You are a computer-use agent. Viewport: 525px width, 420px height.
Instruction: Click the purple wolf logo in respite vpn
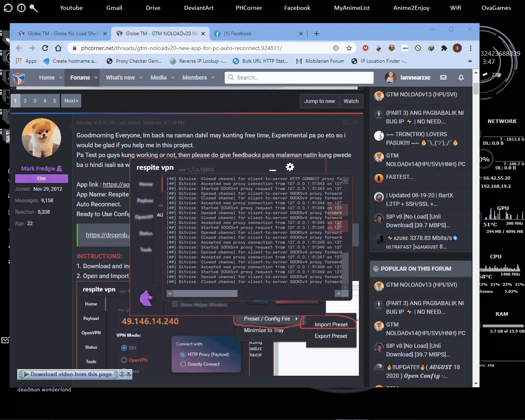pyautogui.click(x=146, y=298)
